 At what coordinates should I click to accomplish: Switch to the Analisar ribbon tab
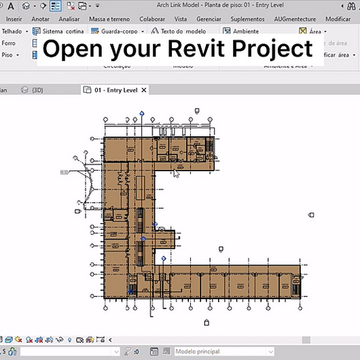pyautogui.click(x=69, y=19)
